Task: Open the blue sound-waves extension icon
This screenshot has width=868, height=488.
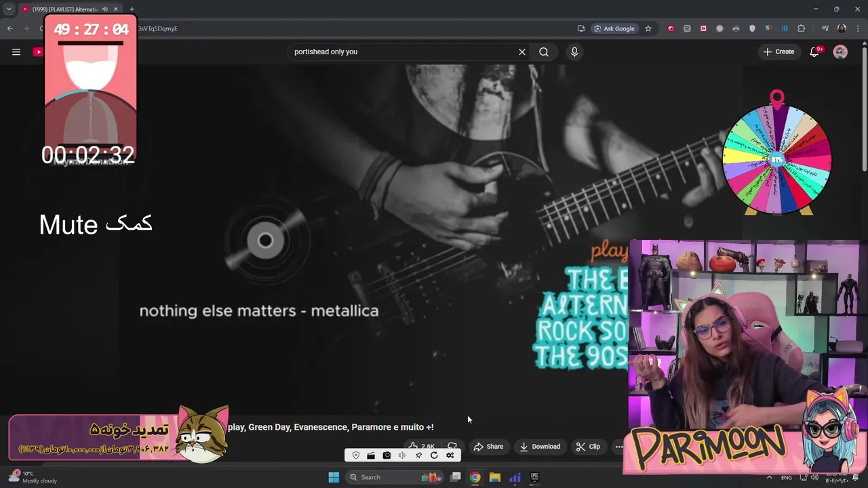Action: pyautogui.click(x=785, y=28)
